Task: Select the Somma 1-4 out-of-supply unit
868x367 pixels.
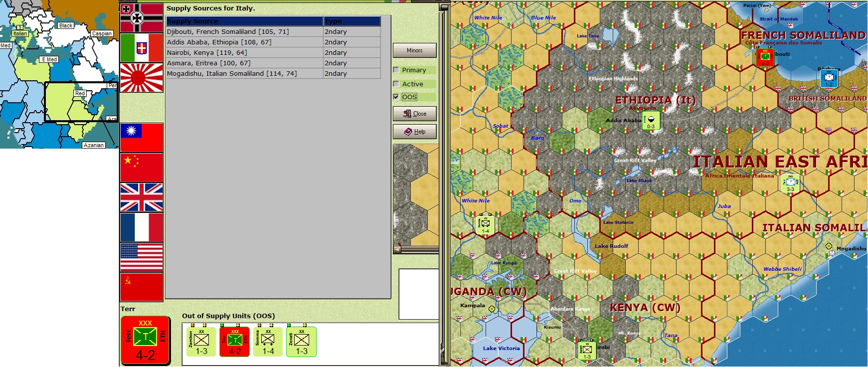Action: tap(268, 342)
